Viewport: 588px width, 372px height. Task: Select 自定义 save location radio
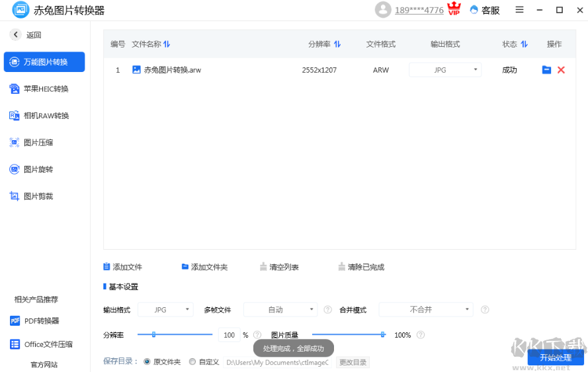pyautogui.click(x=192, y=362)
